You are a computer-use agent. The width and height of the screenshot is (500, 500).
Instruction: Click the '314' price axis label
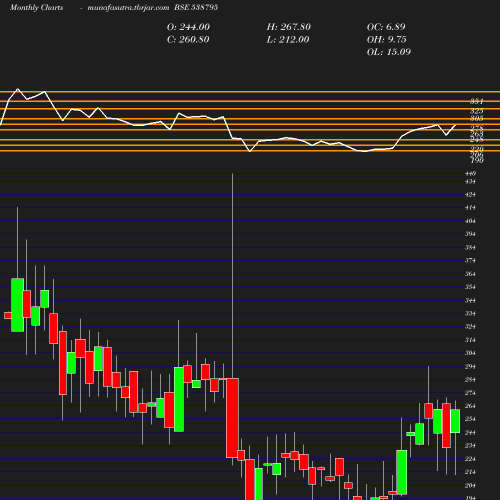(470, 340)
